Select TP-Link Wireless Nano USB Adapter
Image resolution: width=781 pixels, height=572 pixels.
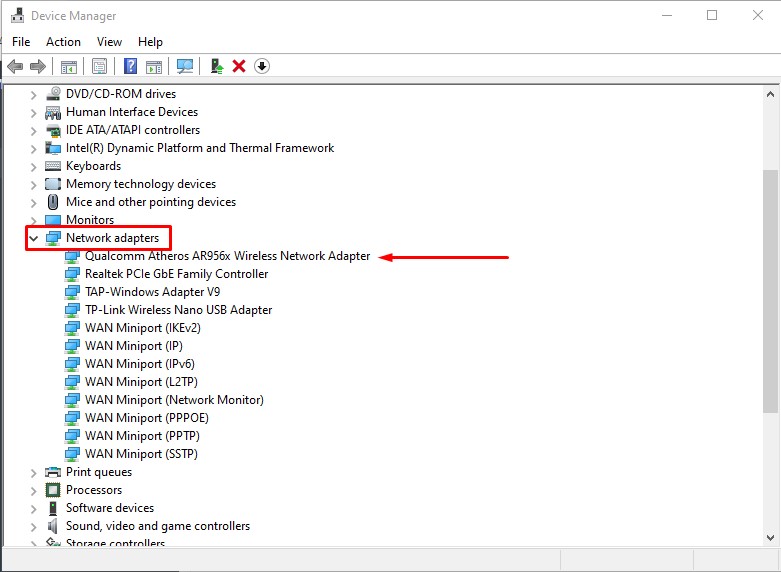click(178, 310)
